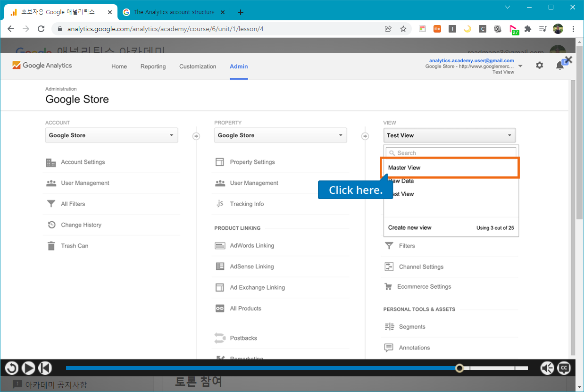Open the Chrome profile avatar

coord(558,29)
